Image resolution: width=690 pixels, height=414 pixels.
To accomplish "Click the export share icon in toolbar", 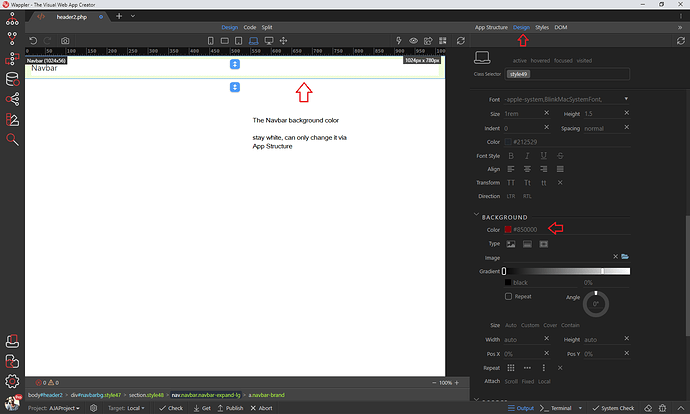I will click(428, 40).
